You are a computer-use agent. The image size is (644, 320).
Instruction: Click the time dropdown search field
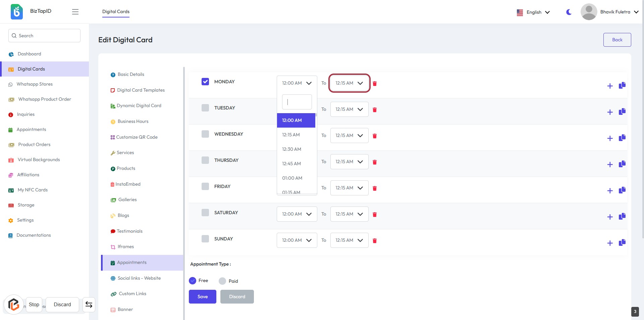click(x=297, y=102)
